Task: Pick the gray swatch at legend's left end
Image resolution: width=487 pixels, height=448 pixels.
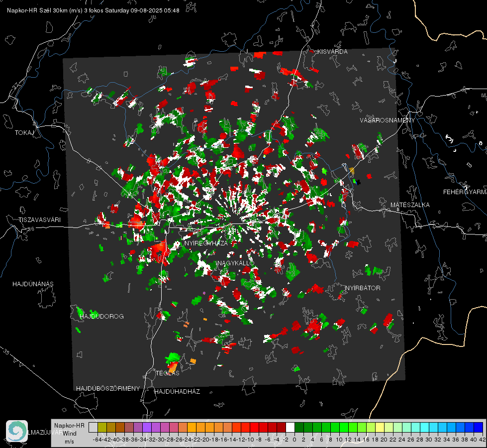Action: point(93,428)
